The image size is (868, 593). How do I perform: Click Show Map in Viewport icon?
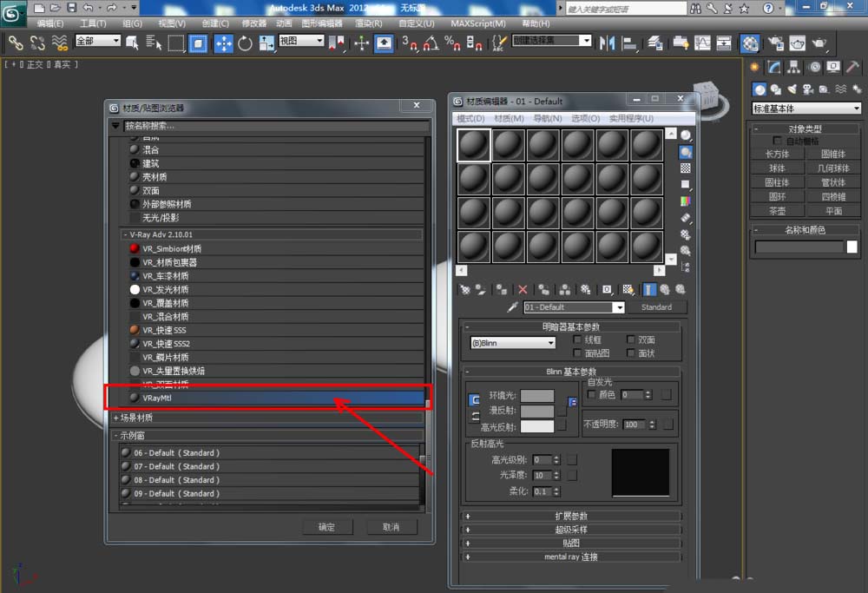coord(628,290)
